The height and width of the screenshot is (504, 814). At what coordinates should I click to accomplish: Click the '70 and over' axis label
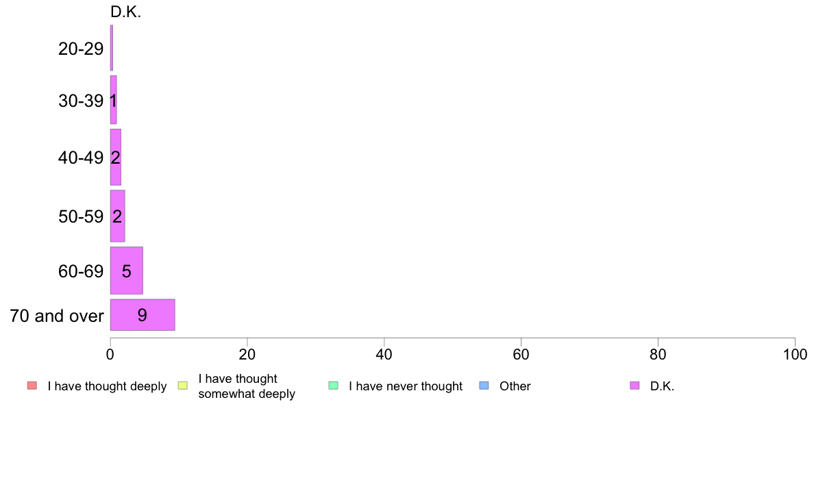pos(57,316)
